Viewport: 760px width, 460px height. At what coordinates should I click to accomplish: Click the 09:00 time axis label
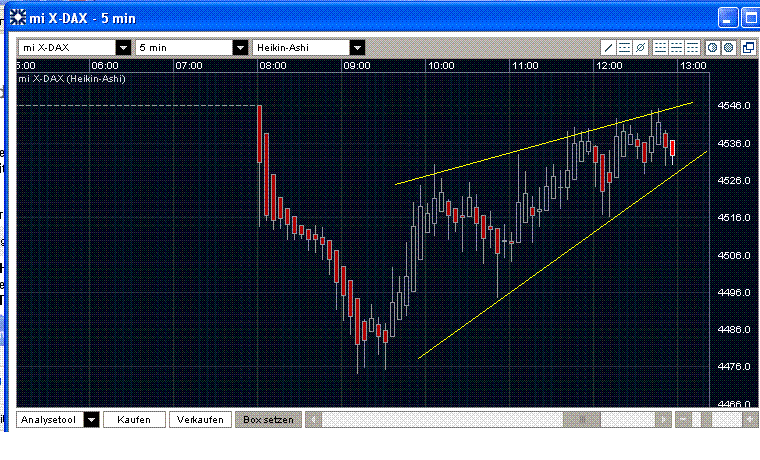[x=356, y=66]
